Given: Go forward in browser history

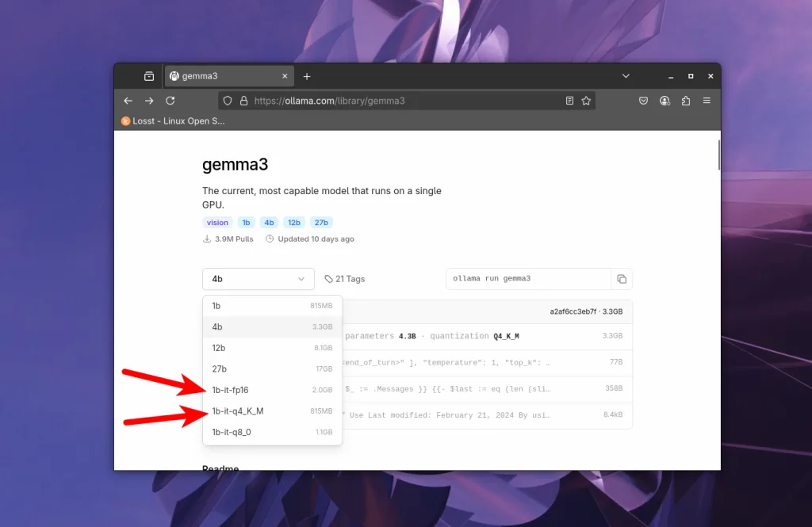Looking at the screenshot, I should (x=149, y=101).
